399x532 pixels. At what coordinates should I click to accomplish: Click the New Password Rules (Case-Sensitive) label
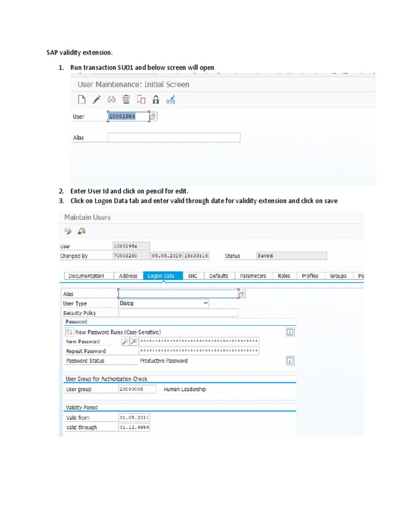[x=118, y=332]
